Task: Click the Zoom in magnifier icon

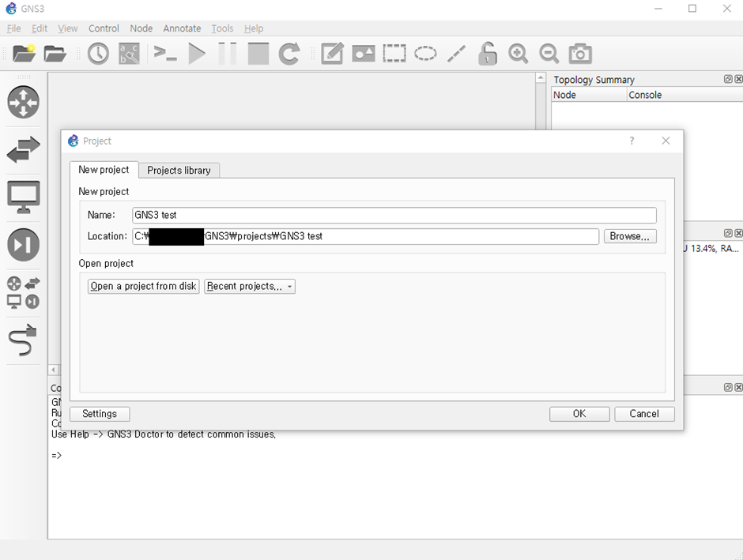Action: [x=518, y=54]
